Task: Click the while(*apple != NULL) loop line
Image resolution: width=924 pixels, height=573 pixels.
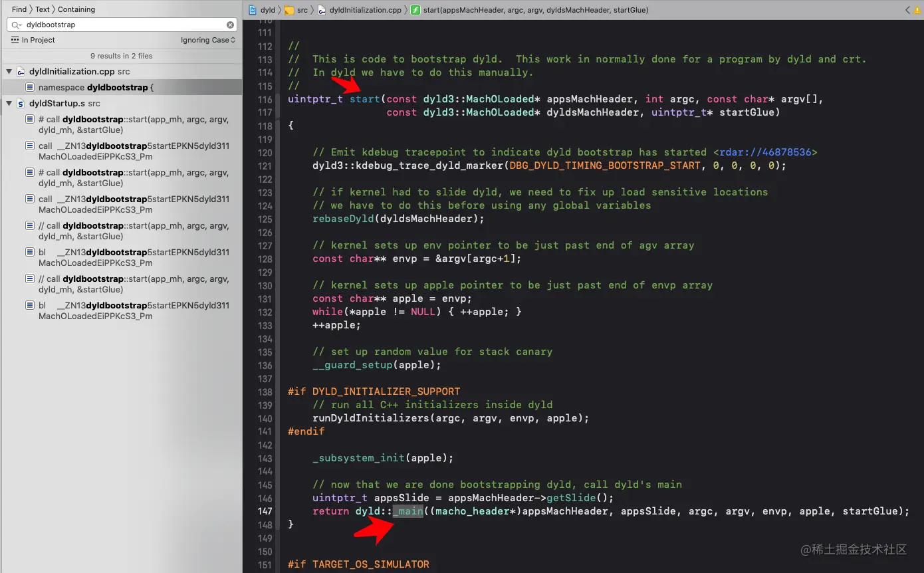Action: tap(417, 312)
